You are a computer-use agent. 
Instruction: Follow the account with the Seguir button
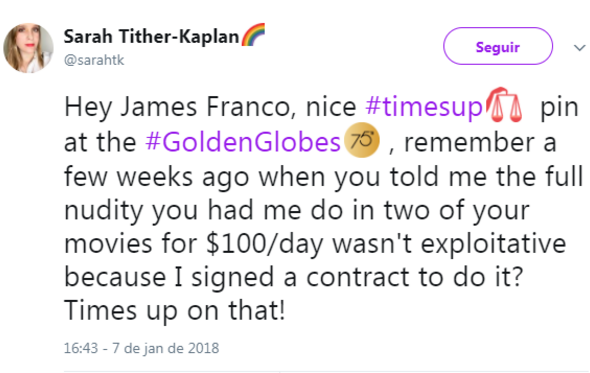point(498,46)
